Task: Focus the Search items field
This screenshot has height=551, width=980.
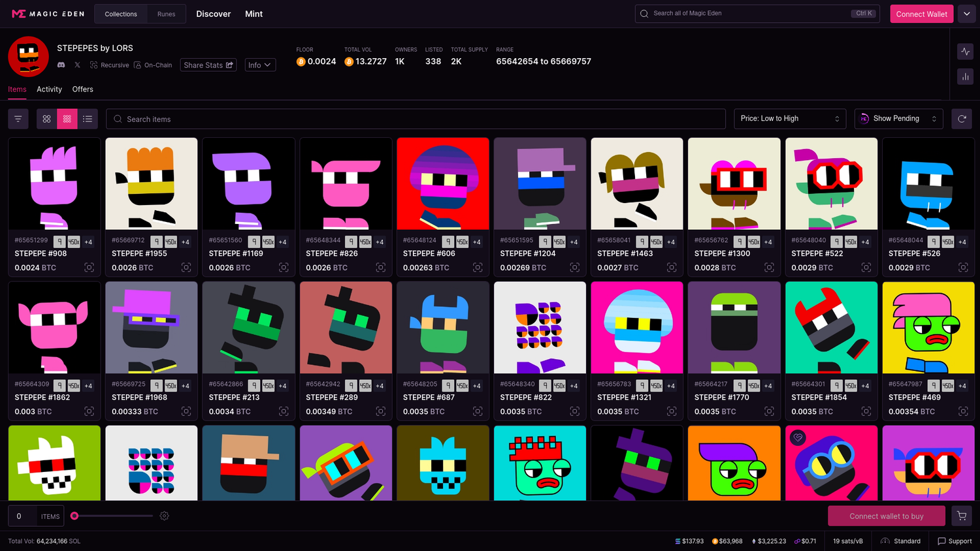Action: click(x=416, y=119)
